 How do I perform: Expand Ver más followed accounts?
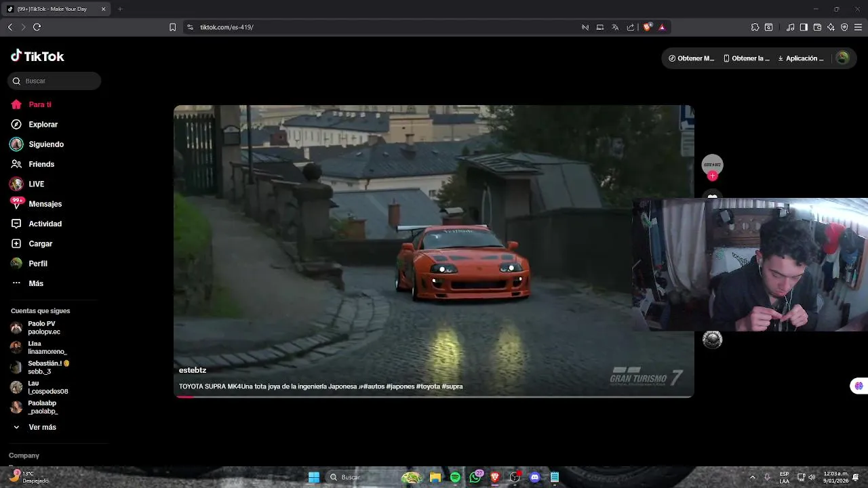pos(35,427)
